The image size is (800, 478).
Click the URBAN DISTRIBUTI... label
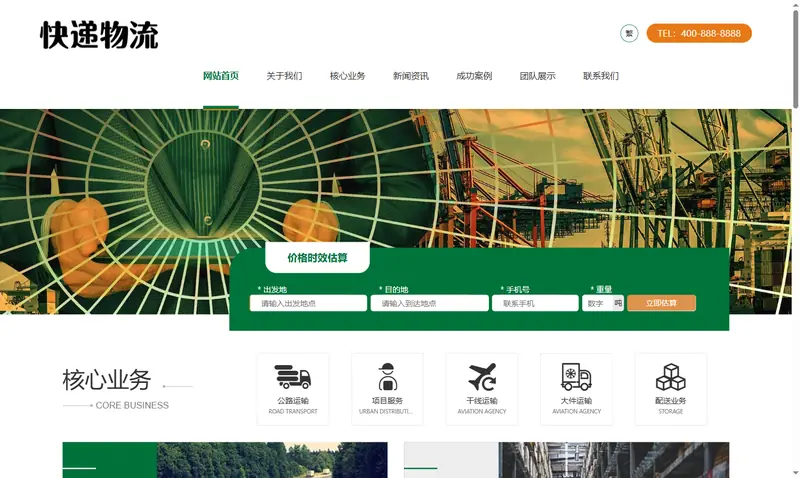click(x=386, y=411)
